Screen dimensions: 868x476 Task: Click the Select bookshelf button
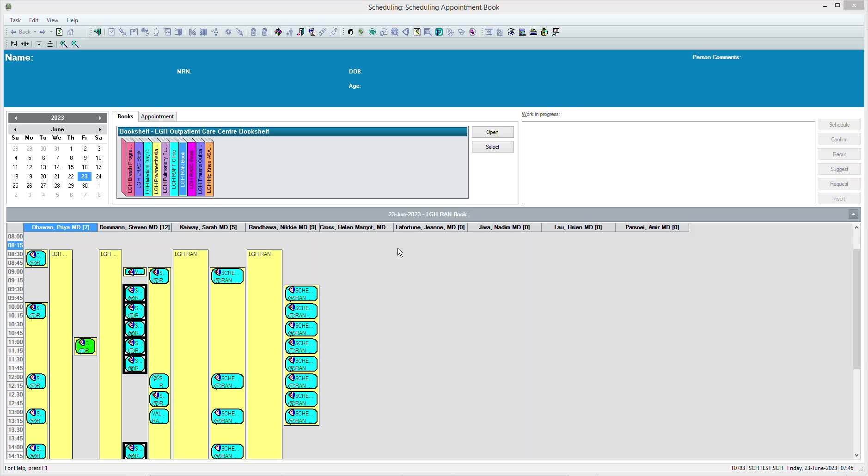tap(493, 147)
